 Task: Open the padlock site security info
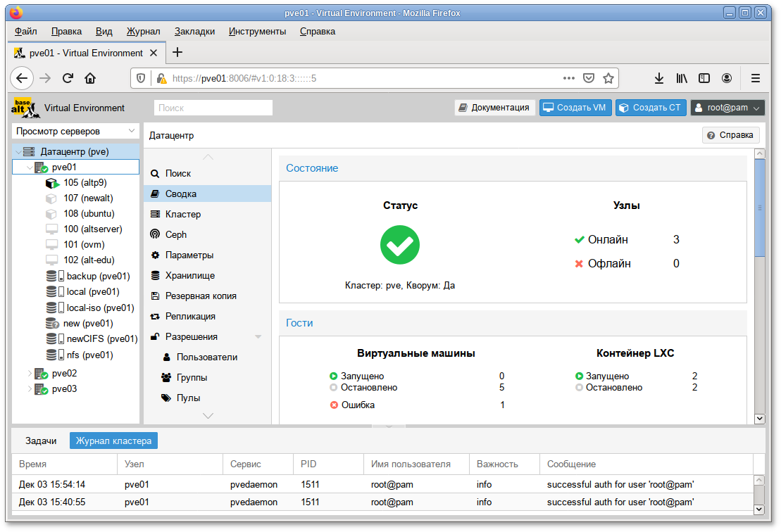coord(161,78)
